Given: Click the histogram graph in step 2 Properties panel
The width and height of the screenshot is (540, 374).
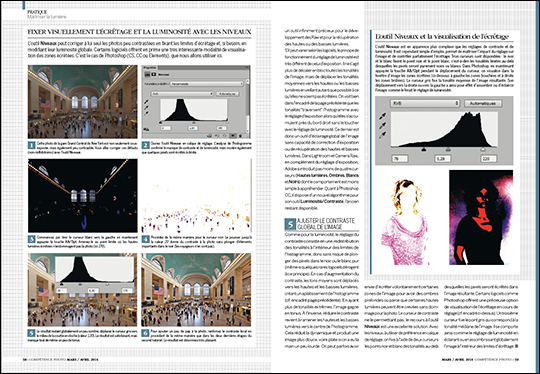Looking at the screenshot, I should point(194,110).
